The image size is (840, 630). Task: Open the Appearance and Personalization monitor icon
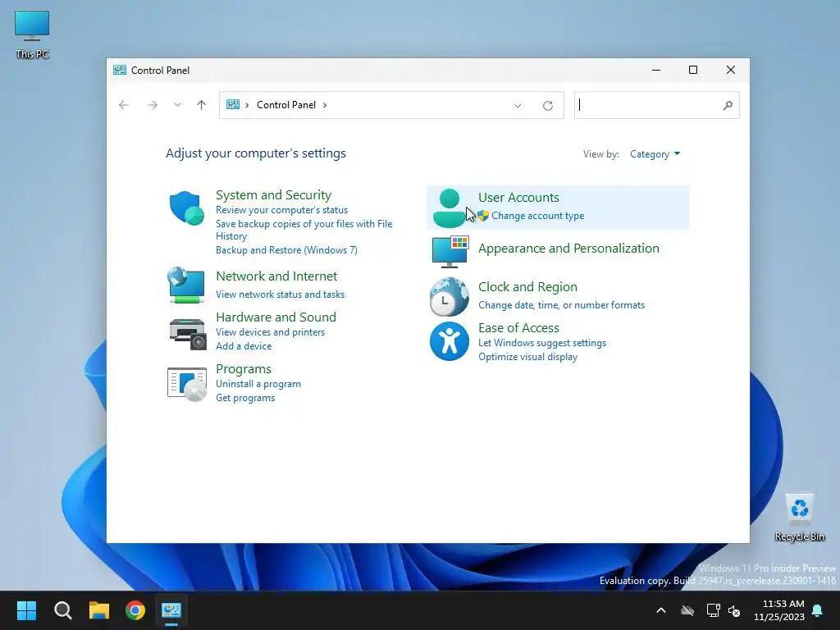pyautogui.click(x=450, y=251)
